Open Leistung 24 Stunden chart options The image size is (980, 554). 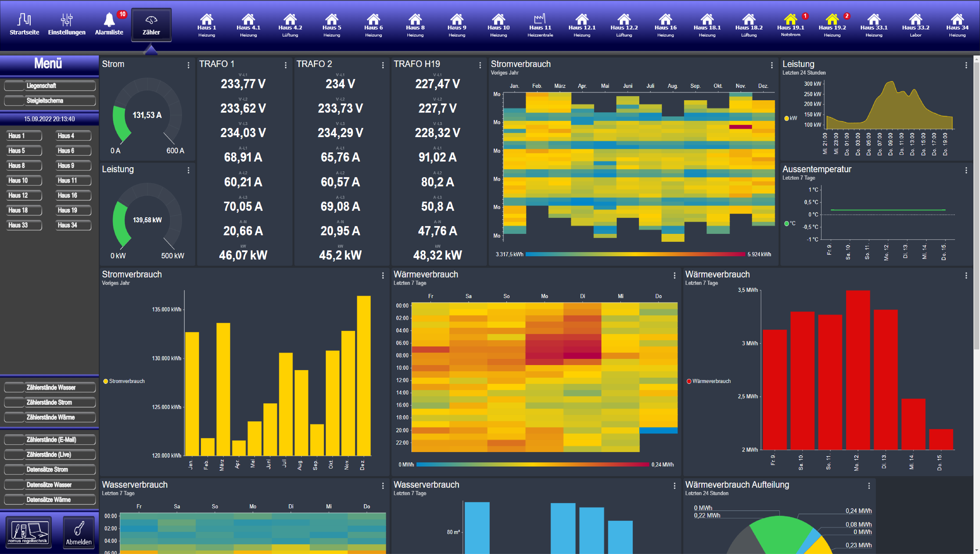(966, 65)
